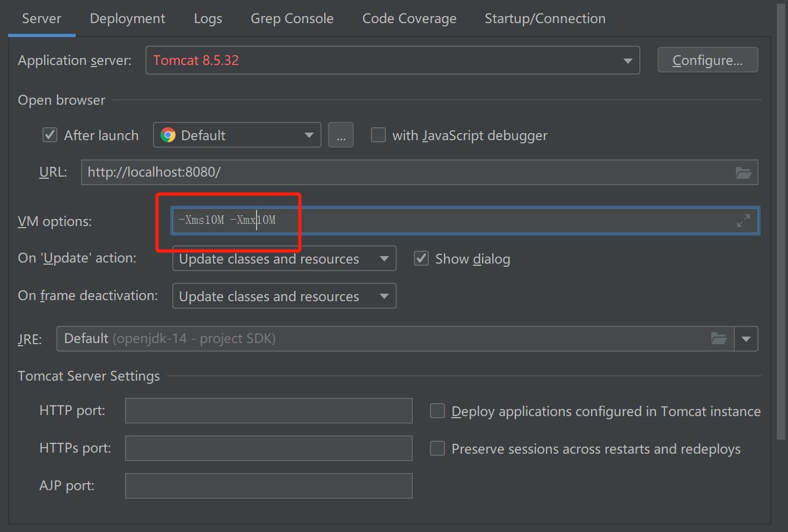Image resolution: width=788 pixels, height=532 pixels.
Task: Enable Deploy applications configured in Tomcat instance
Action: [437, 411]
